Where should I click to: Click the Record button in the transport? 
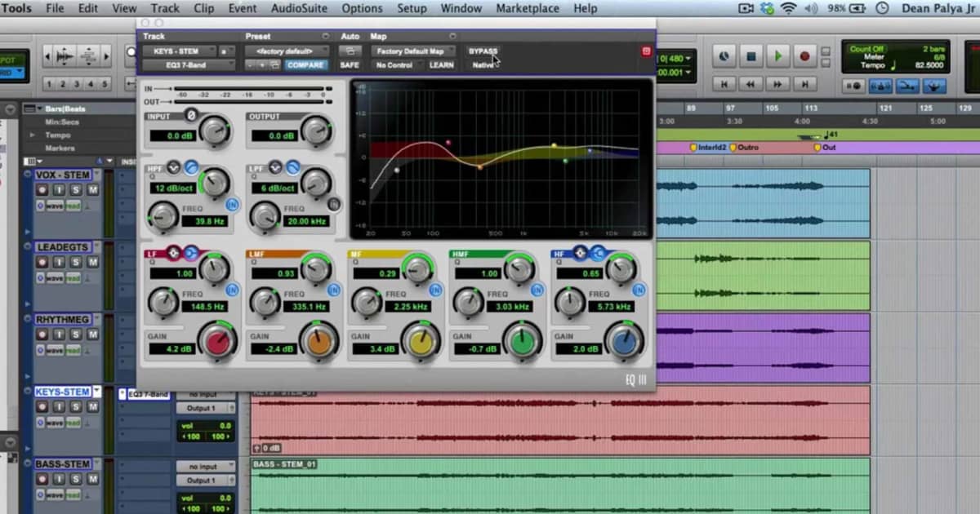click(804, 55)
